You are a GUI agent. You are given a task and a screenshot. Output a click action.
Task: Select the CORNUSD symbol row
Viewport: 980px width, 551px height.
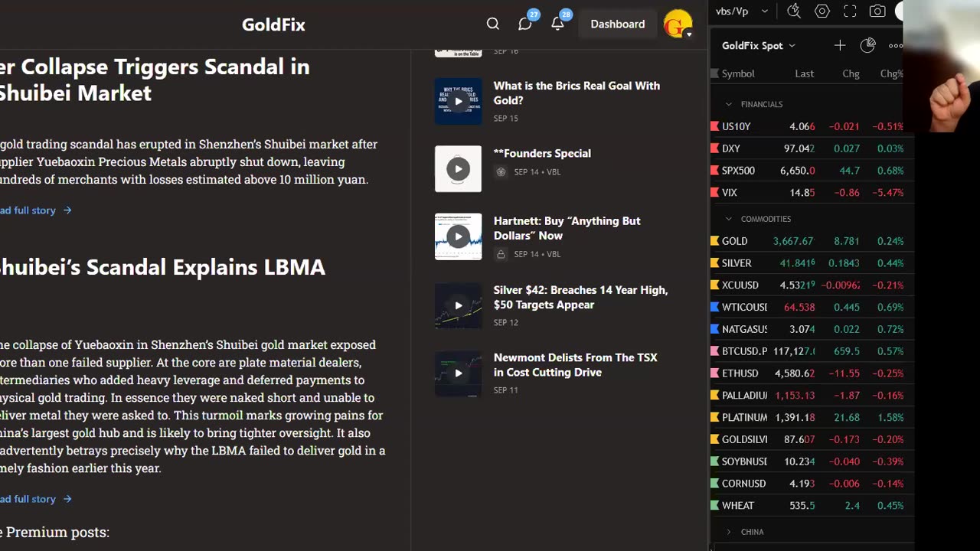(x=812, y=484)
